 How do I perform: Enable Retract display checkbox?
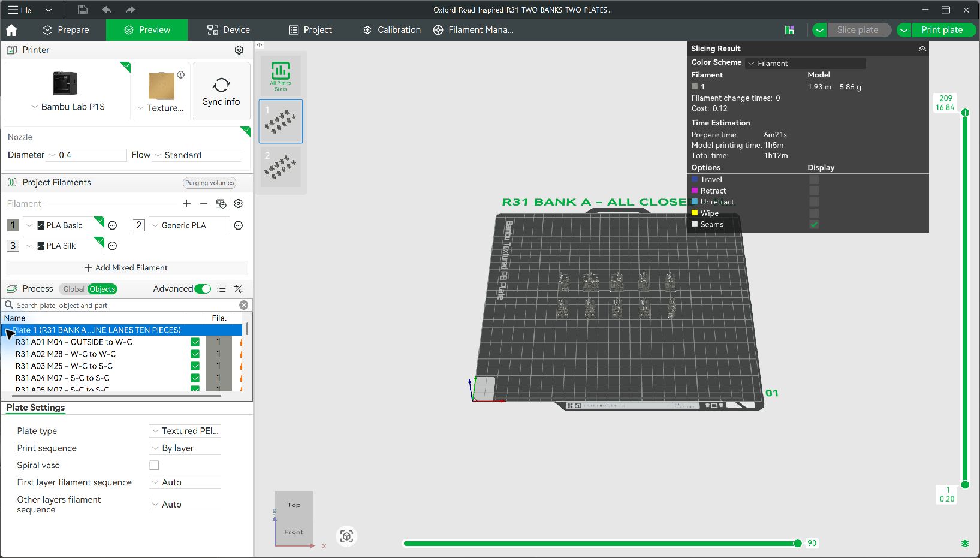(814, 191)
